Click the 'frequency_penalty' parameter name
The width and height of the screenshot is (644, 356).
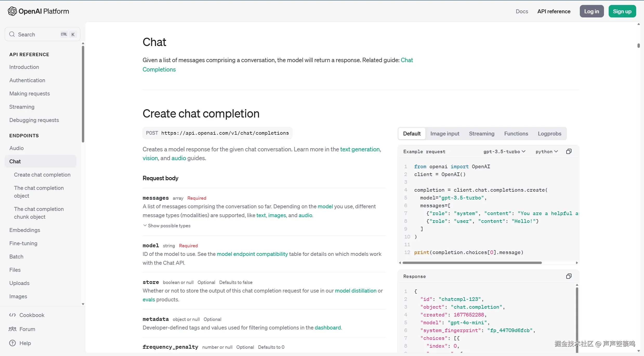(170, 347)
